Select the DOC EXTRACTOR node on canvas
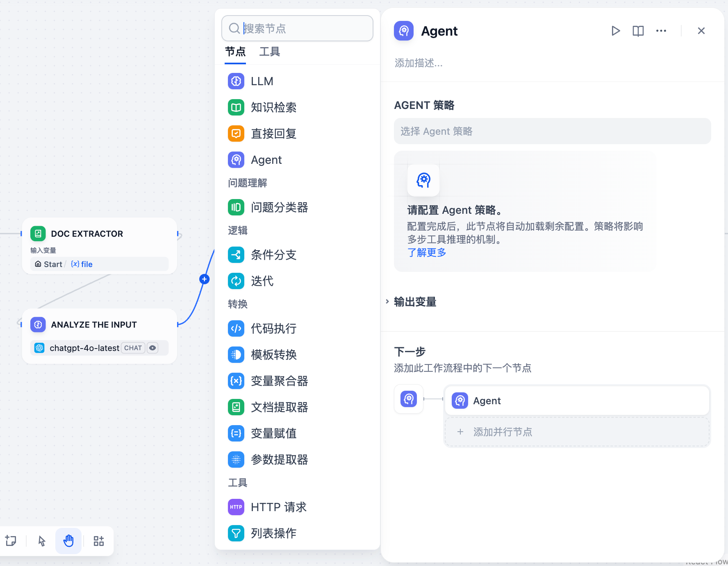 [x=87, y=234]
